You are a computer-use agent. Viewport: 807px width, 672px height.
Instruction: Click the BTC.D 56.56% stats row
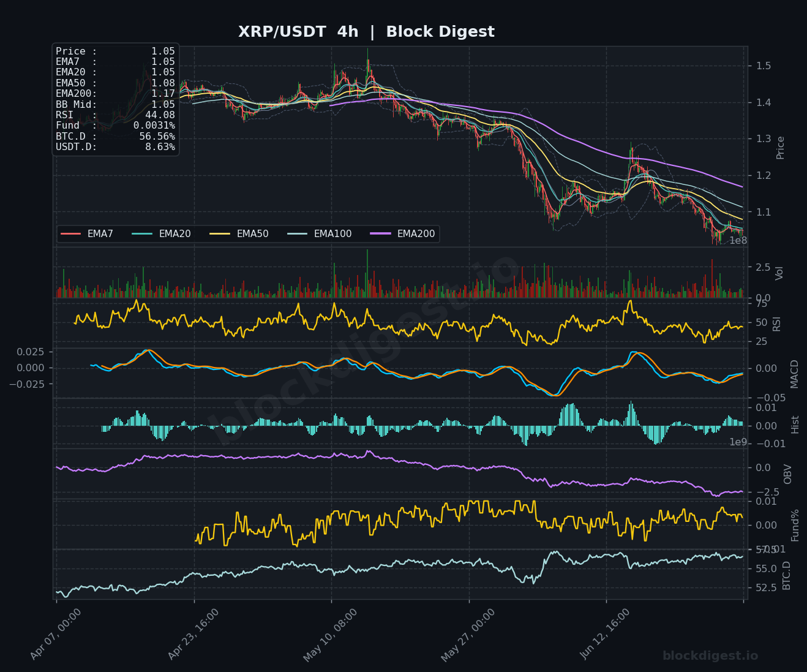click(x=115, y=137)
